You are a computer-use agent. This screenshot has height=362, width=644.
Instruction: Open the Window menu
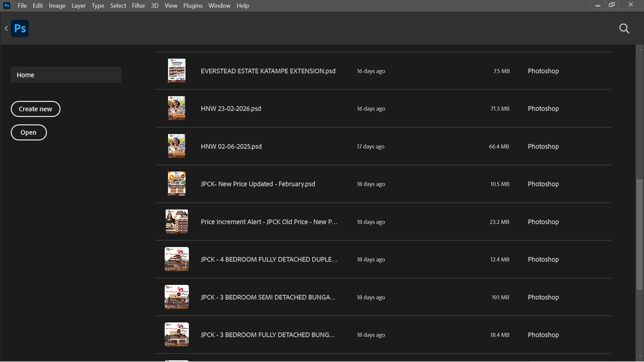[x=219, y=6]
